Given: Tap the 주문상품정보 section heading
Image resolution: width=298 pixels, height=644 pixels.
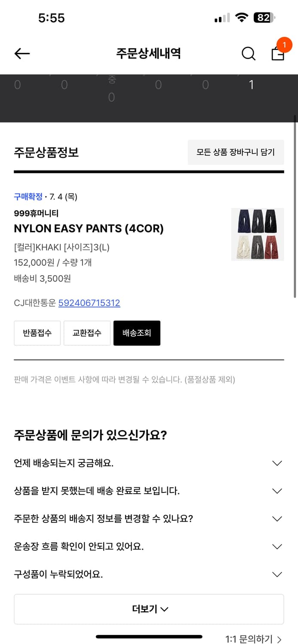Looking at the screenshot, I should (46, 153).
